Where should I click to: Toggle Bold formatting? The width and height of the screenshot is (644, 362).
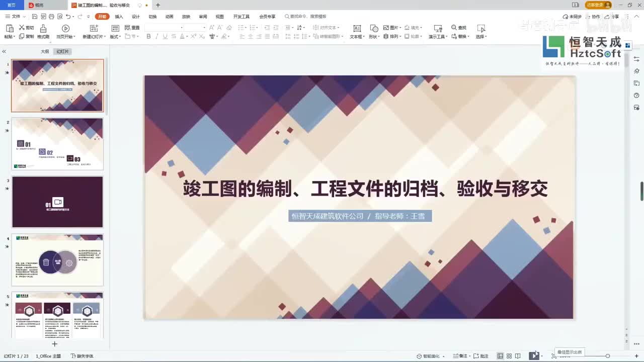[148, 36]
